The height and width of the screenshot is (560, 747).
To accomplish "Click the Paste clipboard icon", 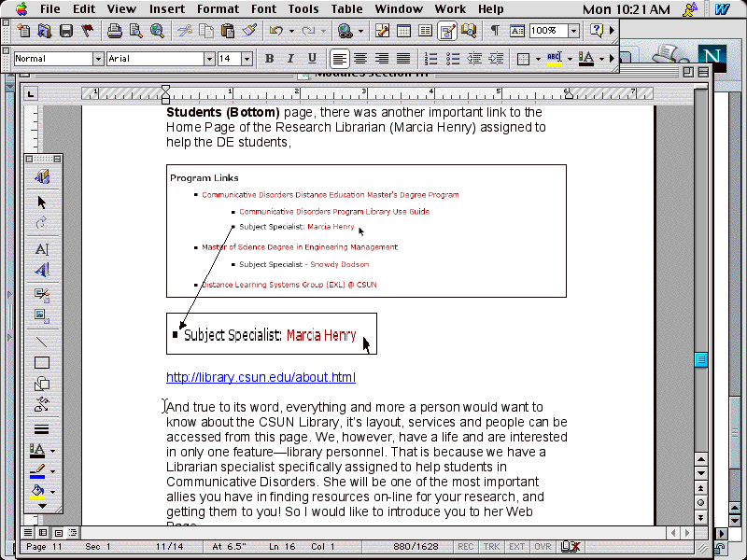I will 228,31.
